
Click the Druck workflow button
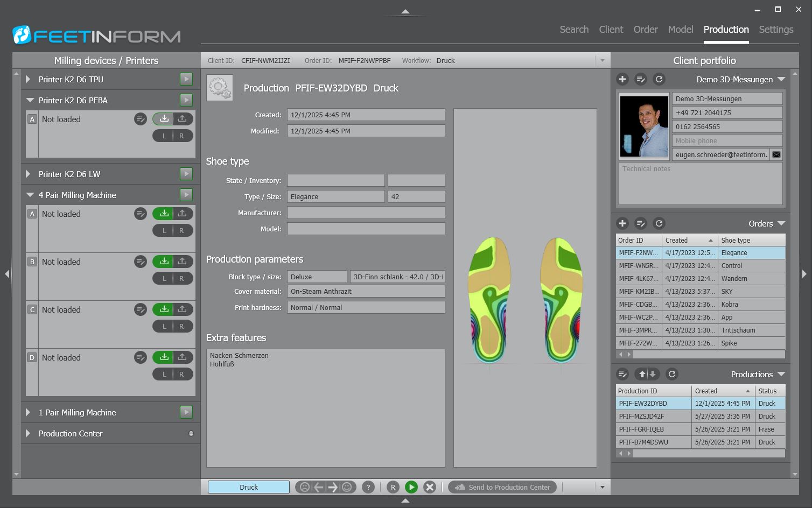coord(249,487)
